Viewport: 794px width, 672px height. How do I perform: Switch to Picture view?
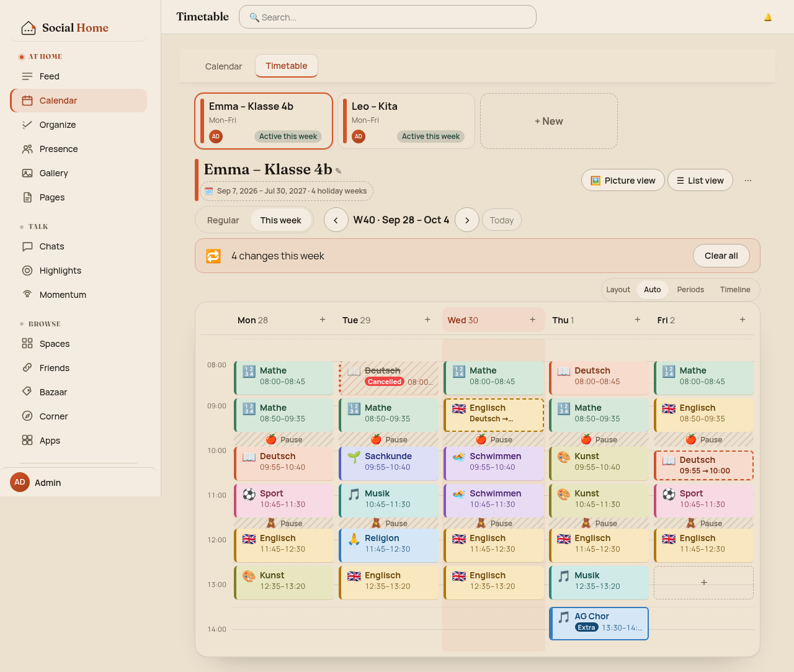(623, 181)
